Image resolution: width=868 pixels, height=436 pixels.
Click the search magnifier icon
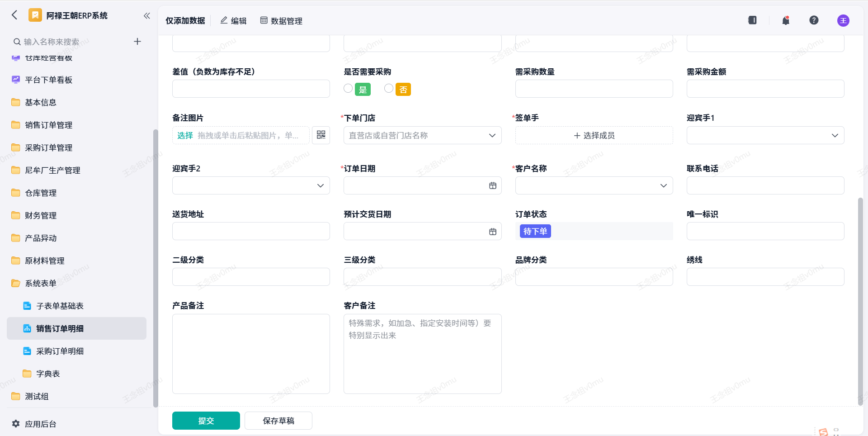17,42
